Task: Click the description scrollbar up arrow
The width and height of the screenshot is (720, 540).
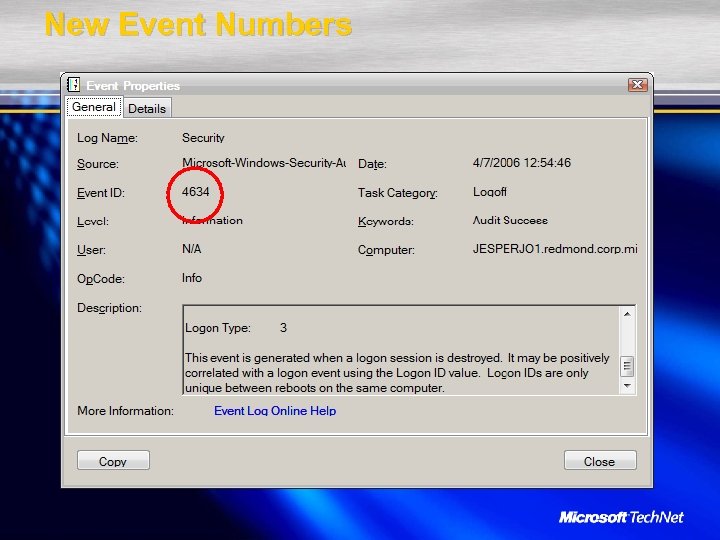Action: pos(627,315)
